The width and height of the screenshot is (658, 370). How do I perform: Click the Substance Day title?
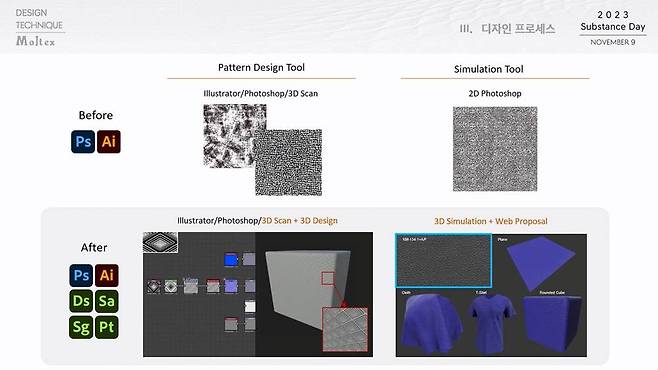click(613, 27)
